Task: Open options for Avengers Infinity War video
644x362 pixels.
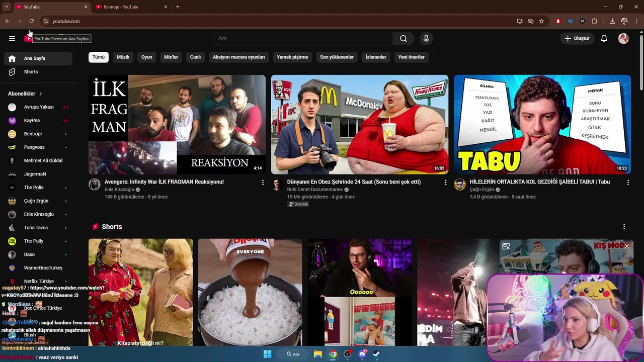Action: [263, 183]
